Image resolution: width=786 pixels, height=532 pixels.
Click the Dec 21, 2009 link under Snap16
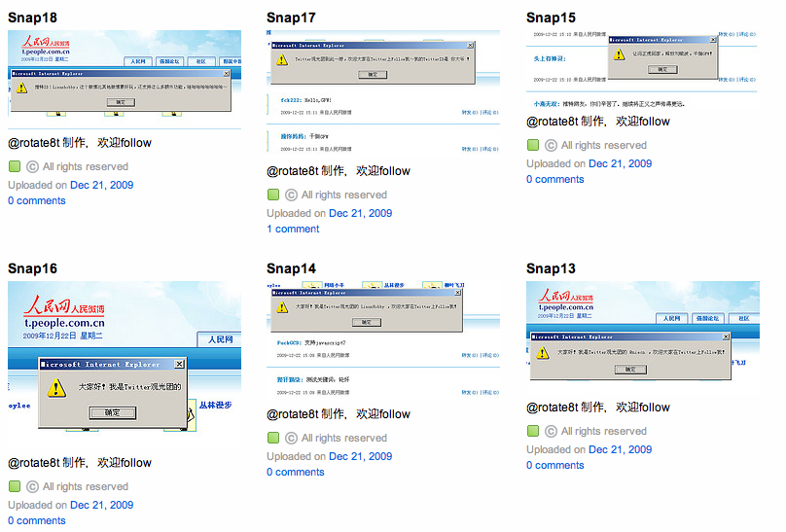click(x=101, y=505)
